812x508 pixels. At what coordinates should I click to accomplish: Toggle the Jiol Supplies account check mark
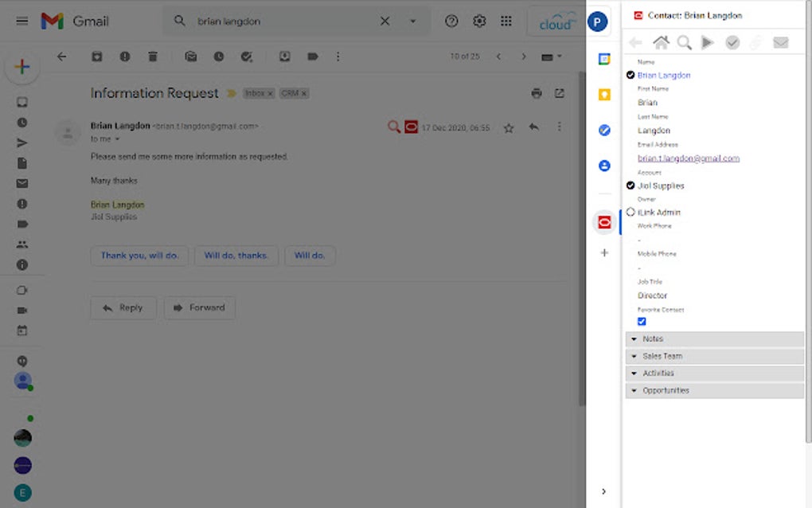pyautogui.click(x=630, y=186)
